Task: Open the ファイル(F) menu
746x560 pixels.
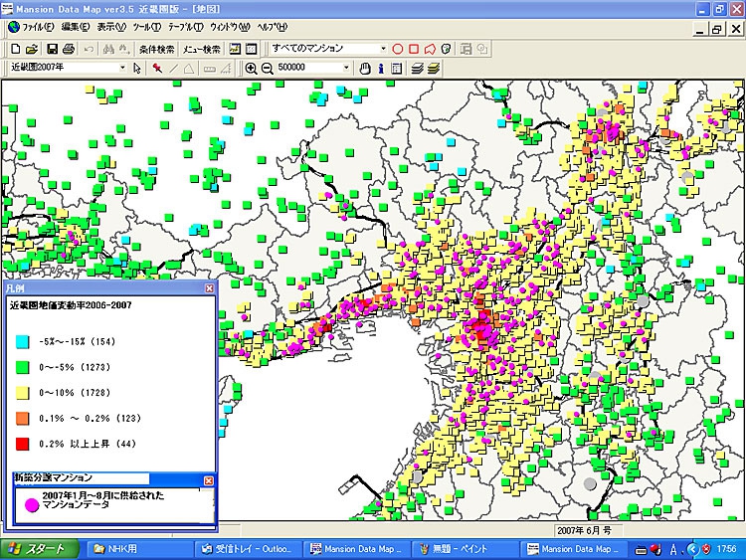Action: [38, 27]
